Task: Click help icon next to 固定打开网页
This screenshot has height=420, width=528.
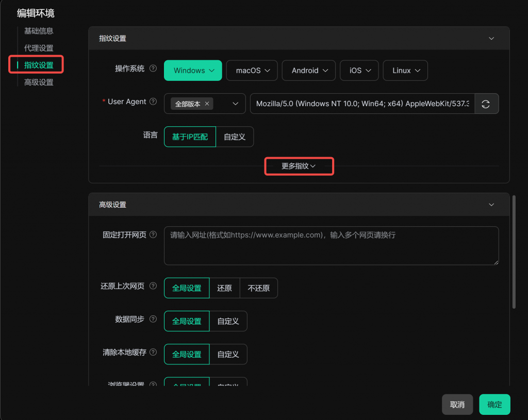Action: 153,235
